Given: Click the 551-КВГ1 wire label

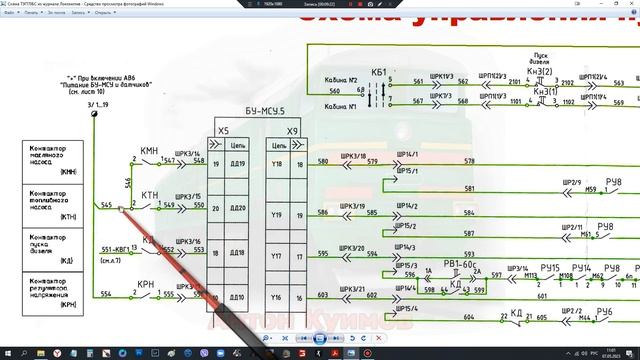Looking at the screenshot, I should [x=116, y=249].
